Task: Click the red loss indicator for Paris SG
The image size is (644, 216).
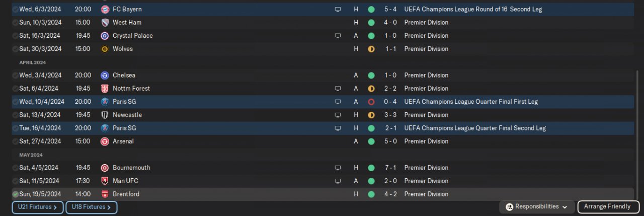Action: click(x=371, y=102)
